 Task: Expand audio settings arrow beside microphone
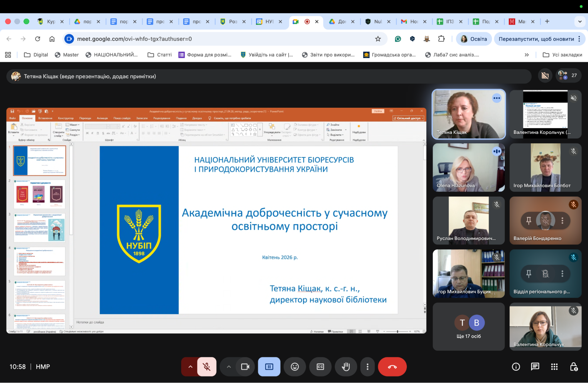pyautogui.click(x=190, y=367)
